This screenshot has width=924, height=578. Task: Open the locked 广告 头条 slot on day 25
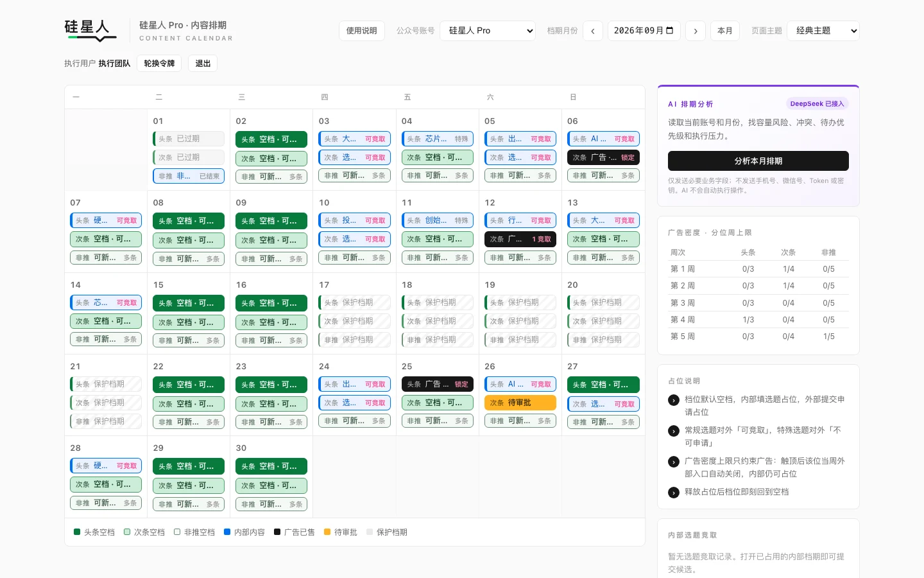[x=438, y=384]
